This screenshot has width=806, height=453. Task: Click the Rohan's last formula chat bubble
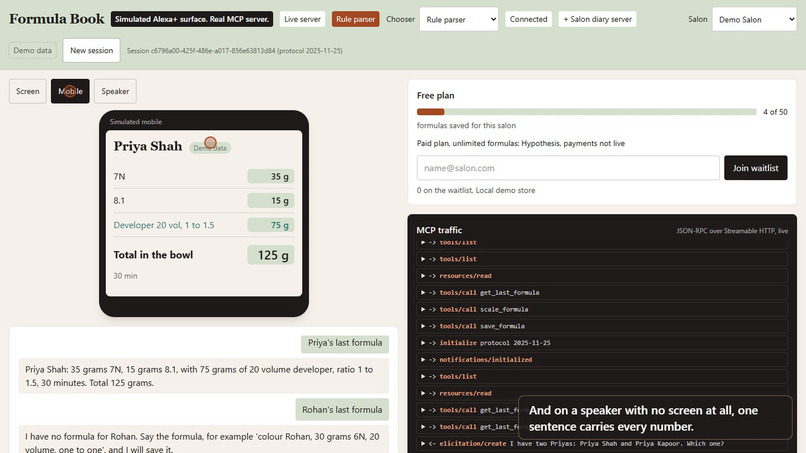point(342,410)
